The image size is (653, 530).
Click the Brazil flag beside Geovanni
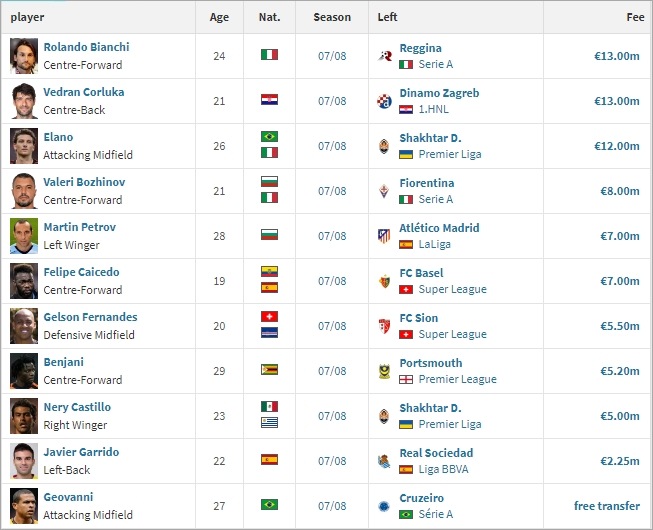pos(269,506)
